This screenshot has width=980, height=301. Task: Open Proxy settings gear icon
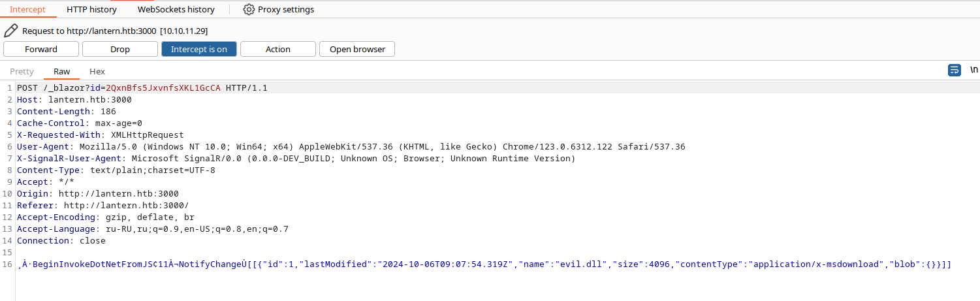[x=249, y=10]
